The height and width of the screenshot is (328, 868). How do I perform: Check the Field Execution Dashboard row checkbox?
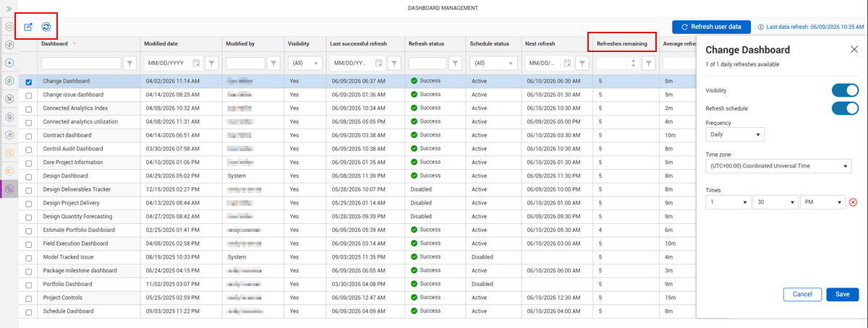point(29,243)
